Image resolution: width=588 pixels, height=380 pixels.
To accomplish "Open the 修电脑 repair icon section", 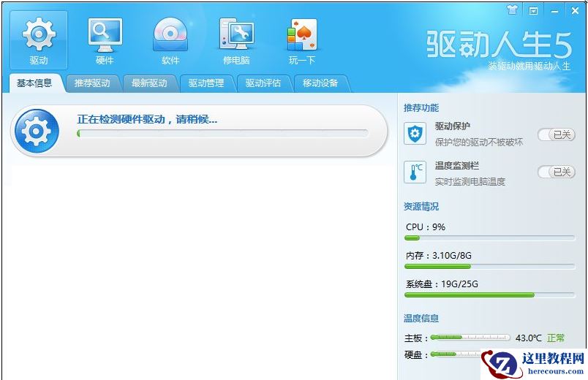I will [236, 40].
